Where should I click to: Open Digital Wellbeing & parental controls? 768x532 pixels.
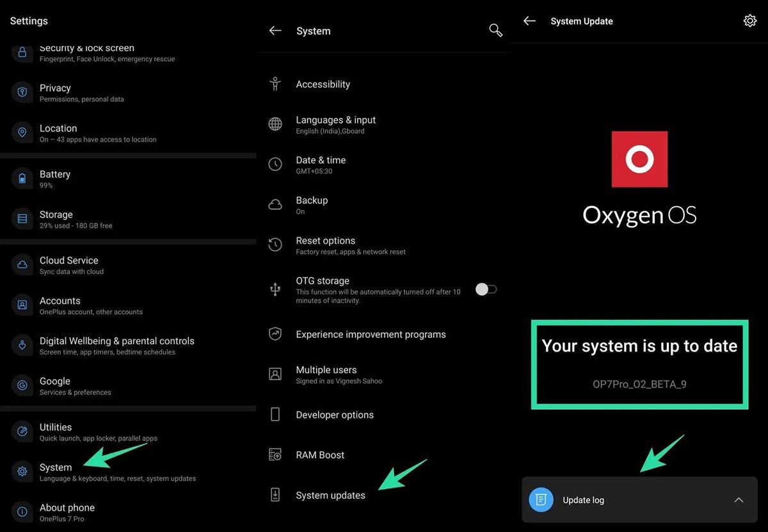click(116, 346)
